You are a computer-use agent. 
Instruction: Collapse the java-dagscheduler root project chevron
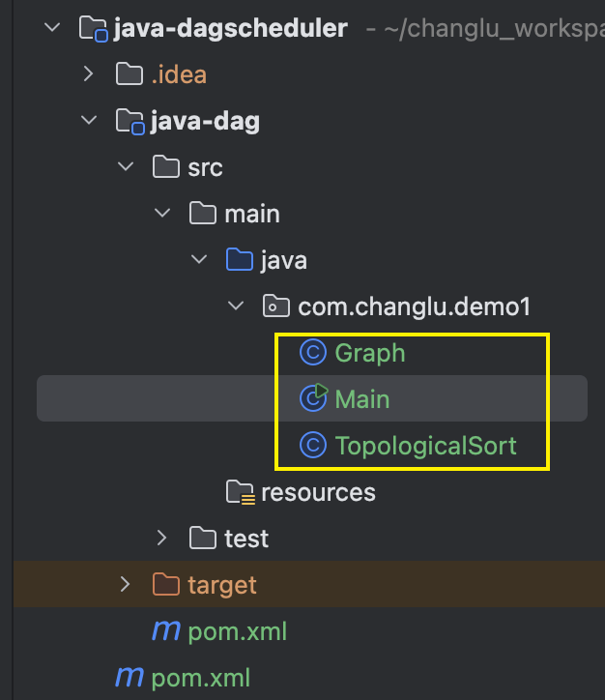(x=52, y=28)
